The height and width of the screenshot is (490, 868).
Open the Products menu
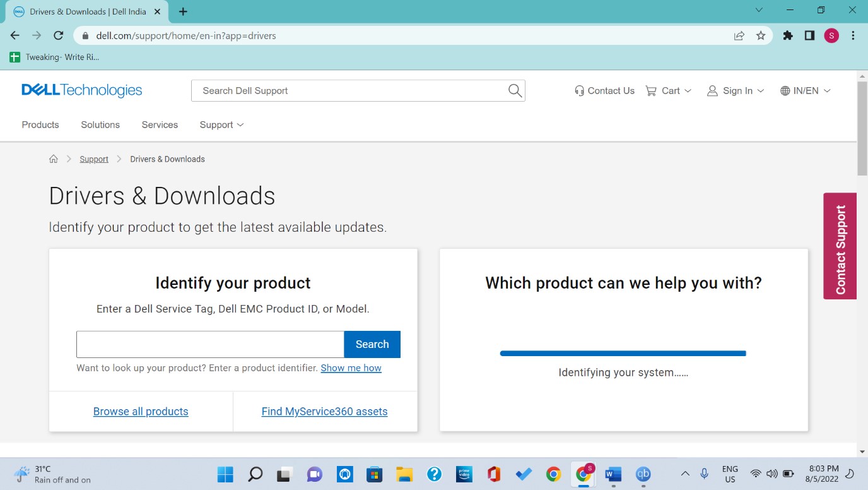pos(40,125)
